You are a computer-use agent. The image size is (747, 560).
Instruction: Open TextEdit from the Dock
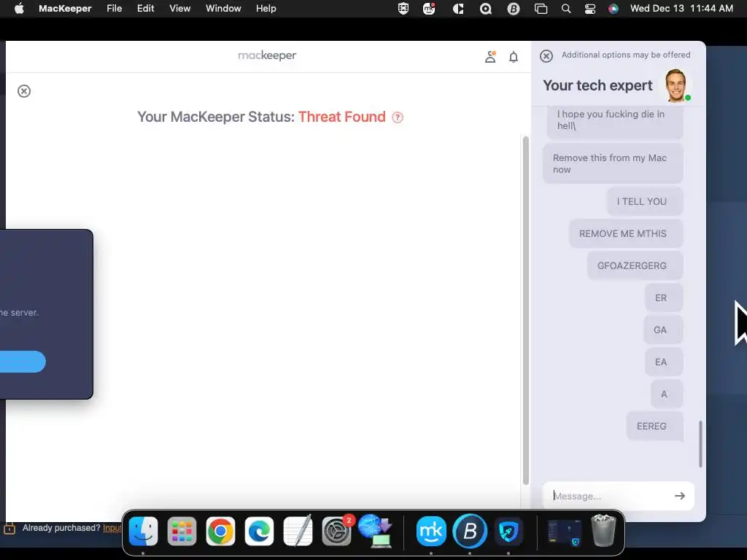298,531
